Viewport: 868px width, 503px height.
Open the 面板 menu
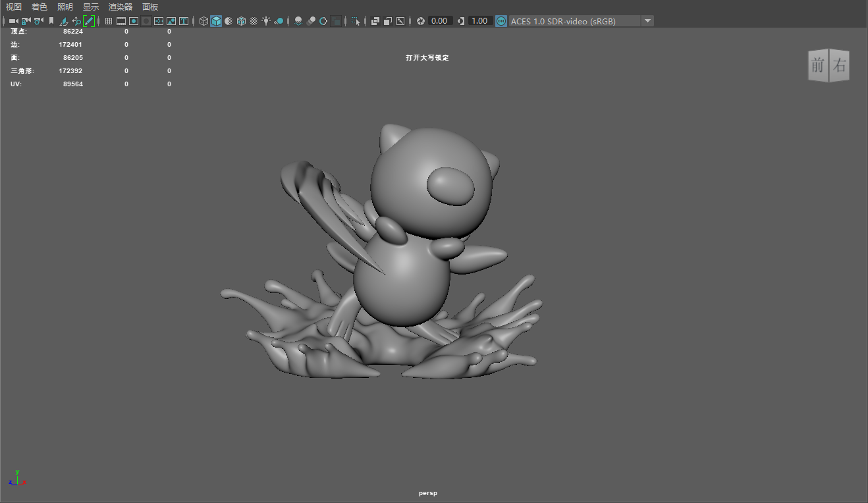tap(150, 7)
